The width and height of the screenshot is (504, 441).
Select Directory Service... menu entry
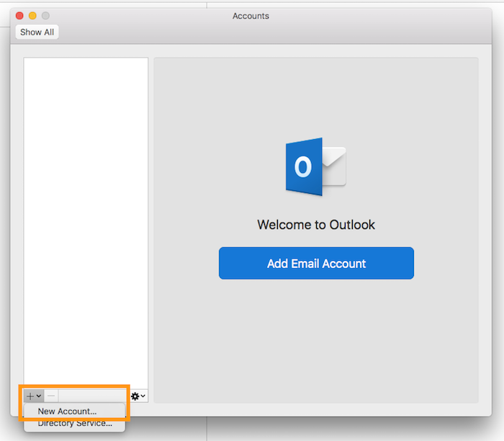click(x=75, y=423)
